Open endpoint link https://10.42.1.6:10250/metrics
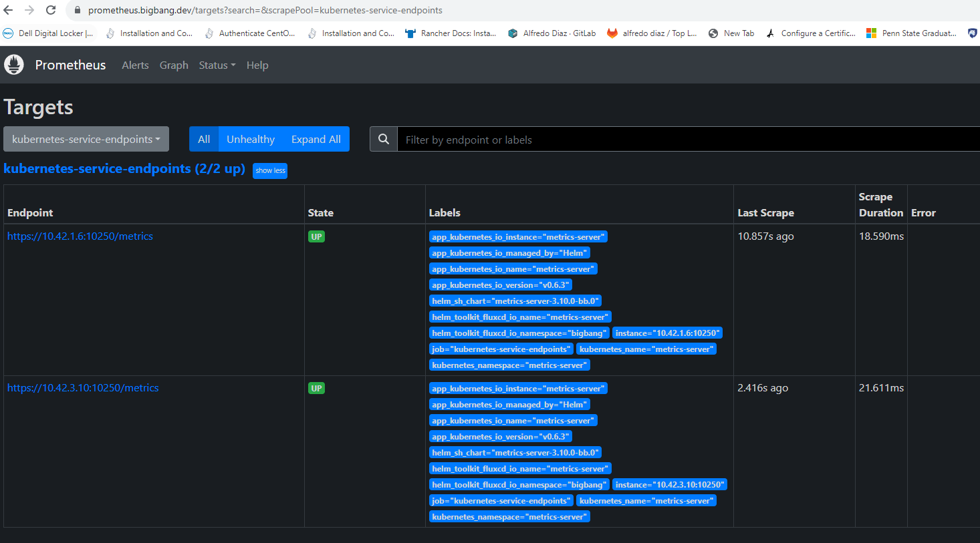The width and height of the screenshot is (980, 543). point(80,236)
